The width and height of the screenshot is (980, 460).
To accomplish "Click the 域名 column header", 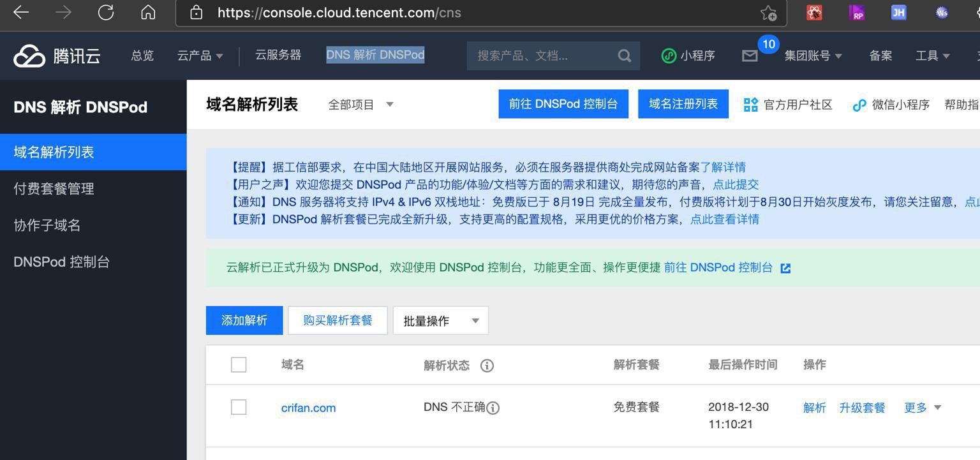I will 293,364.
